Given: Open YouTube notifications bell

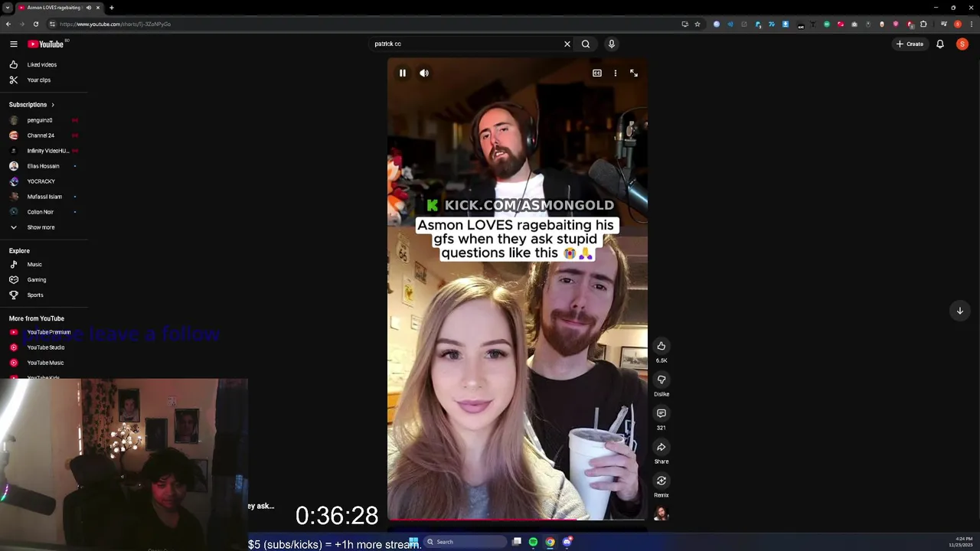Looking at the screenshot, I should coord(940,44).
